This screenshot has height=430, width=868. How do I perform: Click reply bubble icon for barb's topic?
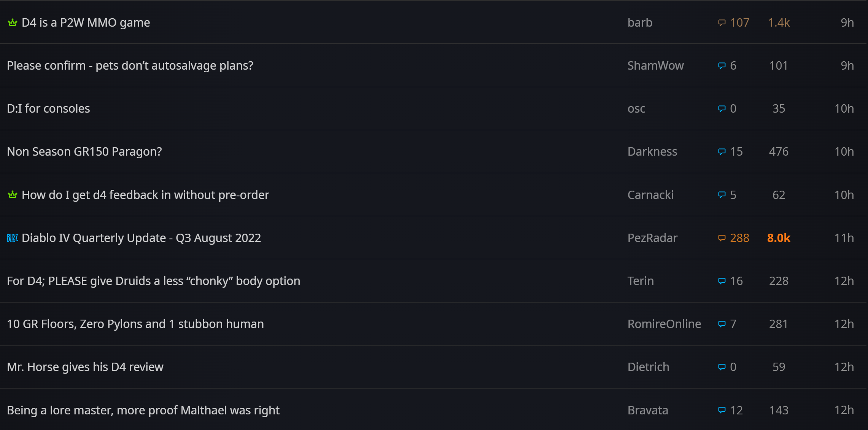tap(722, 23)
